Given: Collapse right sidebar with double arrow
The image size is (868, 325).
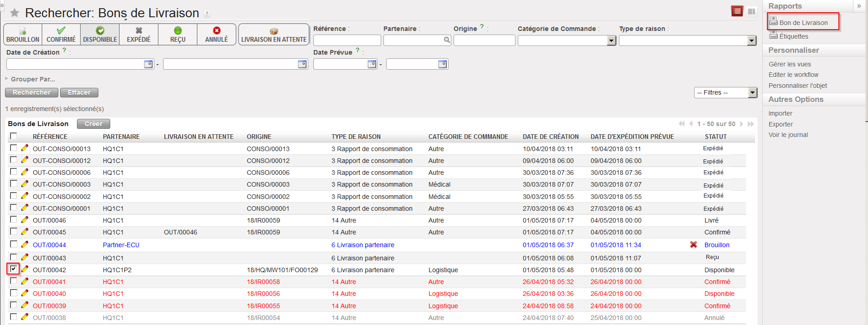Looking at the screenshot, I should [x=859, y=6].
